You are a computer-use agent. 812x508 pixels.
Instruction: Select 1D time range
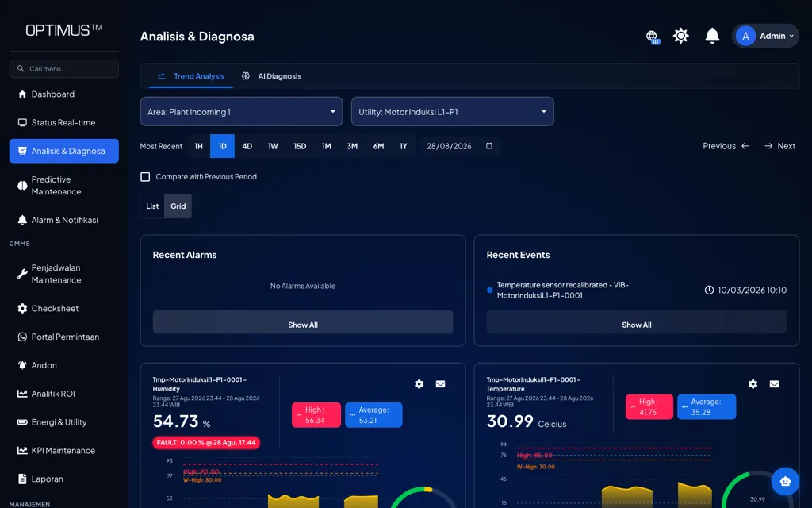click(222, 146)
